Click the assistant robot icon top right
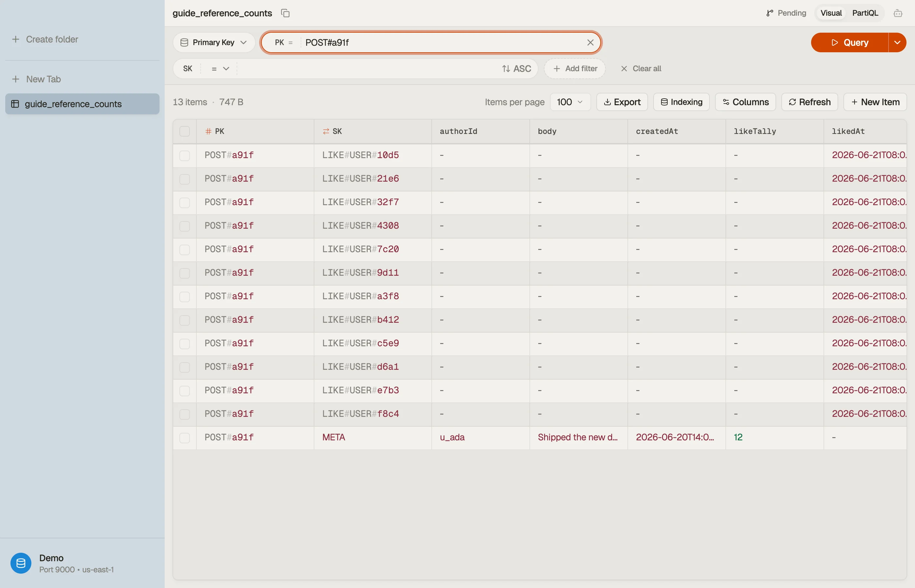This screenshot has height=588, width=915. pos(898,13)
